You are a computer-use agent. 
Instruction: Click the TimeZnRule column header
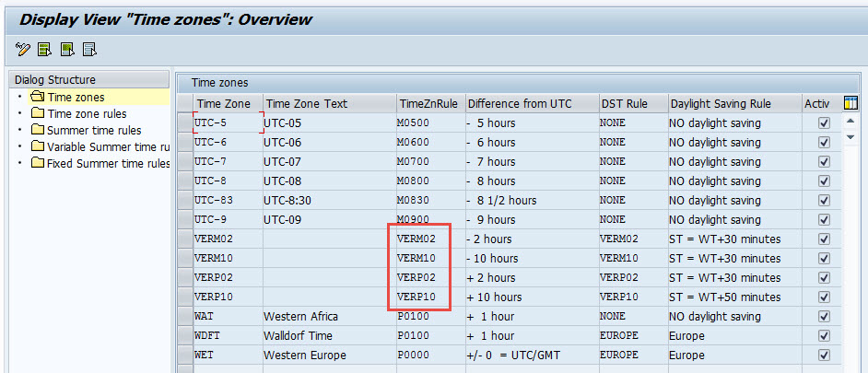[x=430, y=103]
